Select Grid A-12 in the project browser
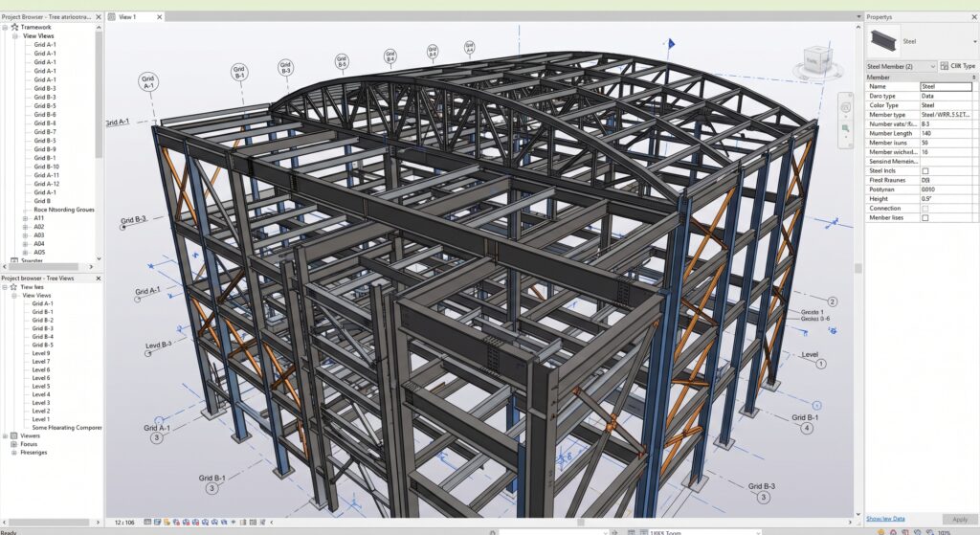The width and height of the screenshot is (980, 535). [x=46, y=184]
